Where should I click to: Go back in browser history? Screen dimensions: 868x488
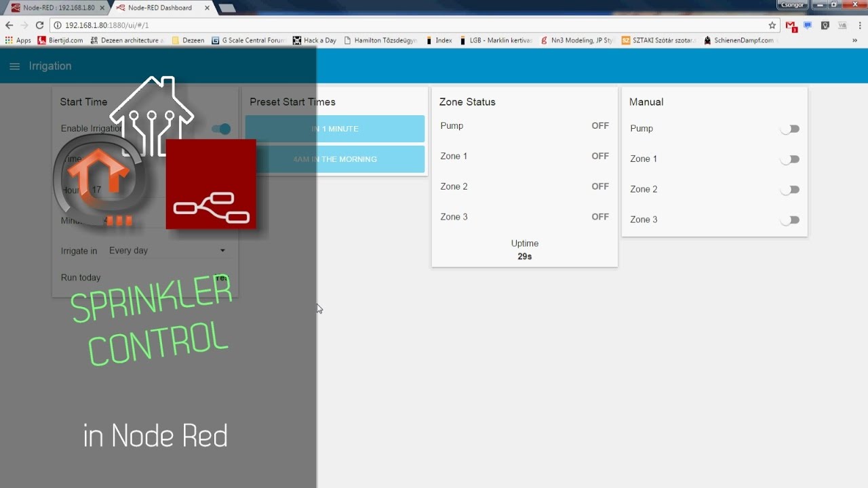(9, 25)
